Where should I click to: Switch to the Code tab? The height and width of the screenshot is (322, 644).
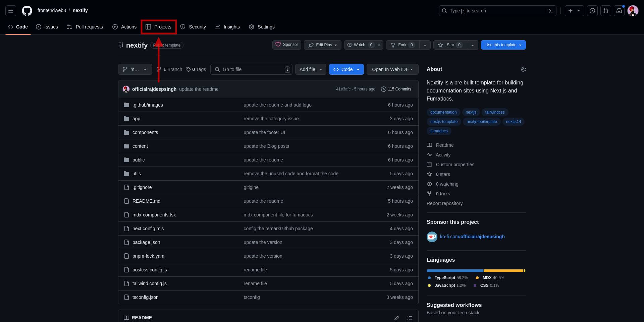coord(18,27)
